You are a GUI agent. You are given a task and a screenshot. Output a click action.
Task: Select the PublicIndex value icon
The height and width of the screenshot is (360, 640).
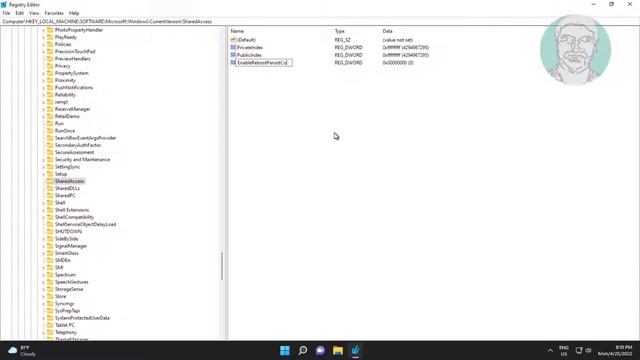233,55
